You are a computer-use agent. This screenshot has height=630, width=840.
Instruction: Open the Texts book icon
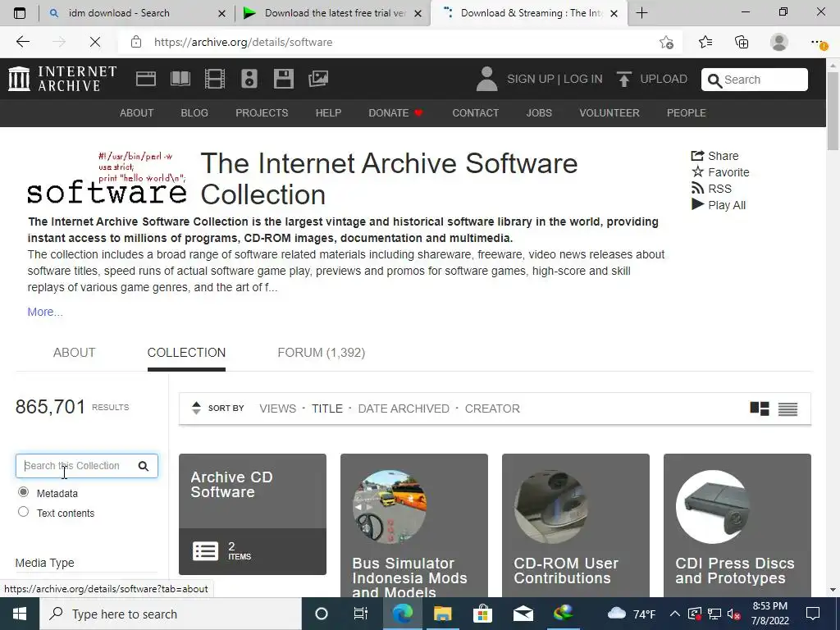click(x=180, y=79)
